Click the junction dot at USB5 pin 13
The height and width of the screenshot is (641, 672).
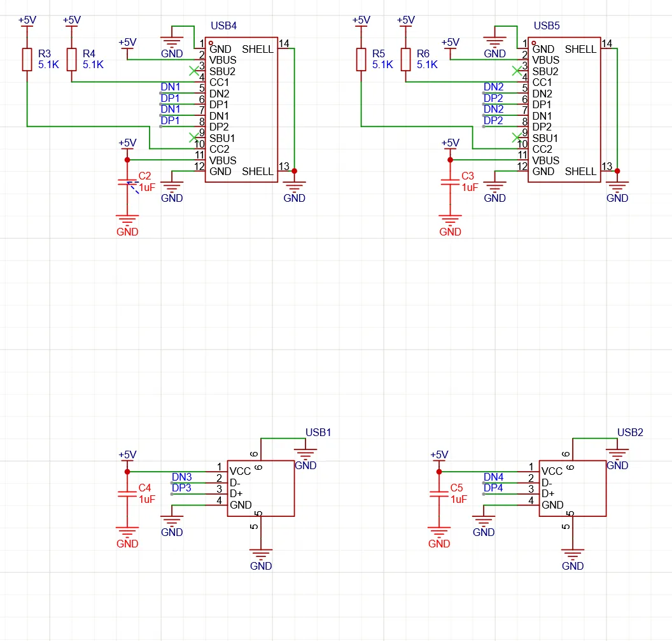pyautogui.click(x=617, y=171)
